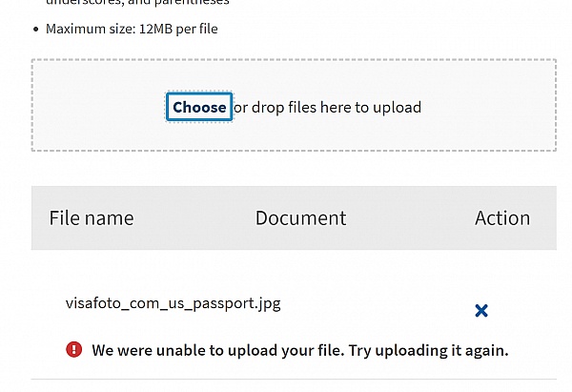
Task: Click blank space right of the drop text
Action: coord(486,108)
